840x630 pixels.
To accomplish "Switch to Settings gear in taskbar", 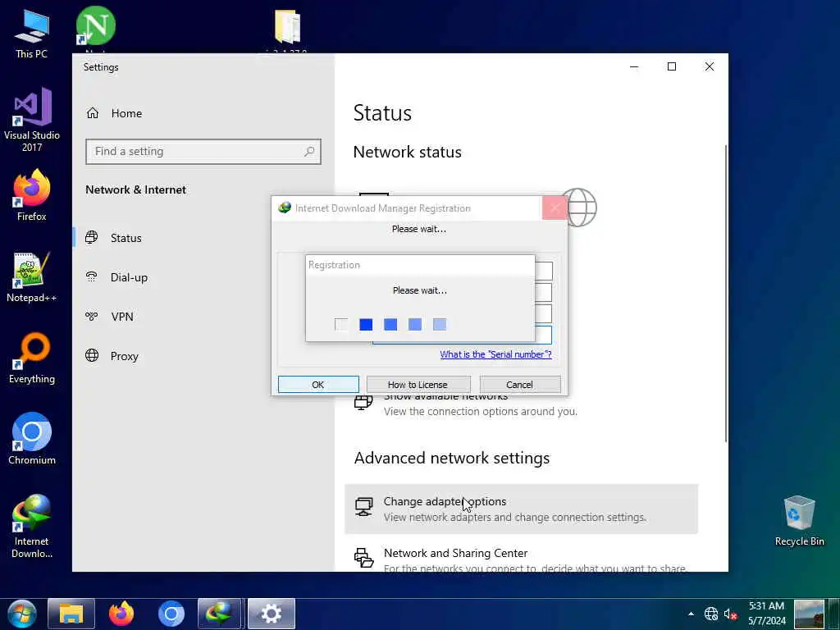I will pos(271,614).
